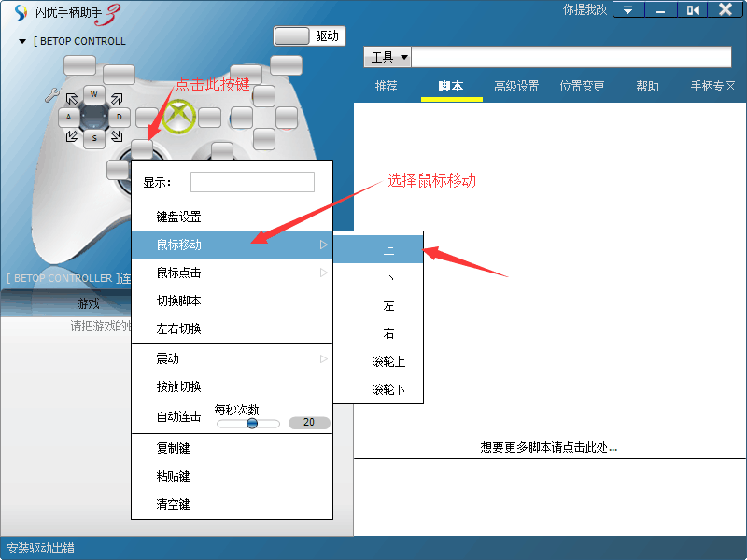
Task: Click the S down direction key
Action: click(94, 138)
